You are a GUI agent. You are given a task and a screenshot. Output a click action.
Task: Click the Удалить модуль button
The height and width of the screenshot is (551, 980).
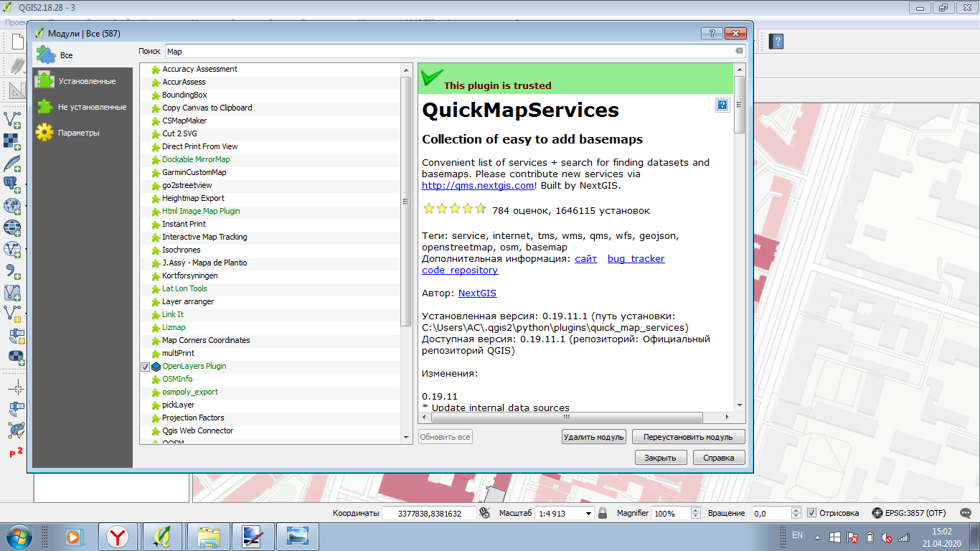click(594, 436)
